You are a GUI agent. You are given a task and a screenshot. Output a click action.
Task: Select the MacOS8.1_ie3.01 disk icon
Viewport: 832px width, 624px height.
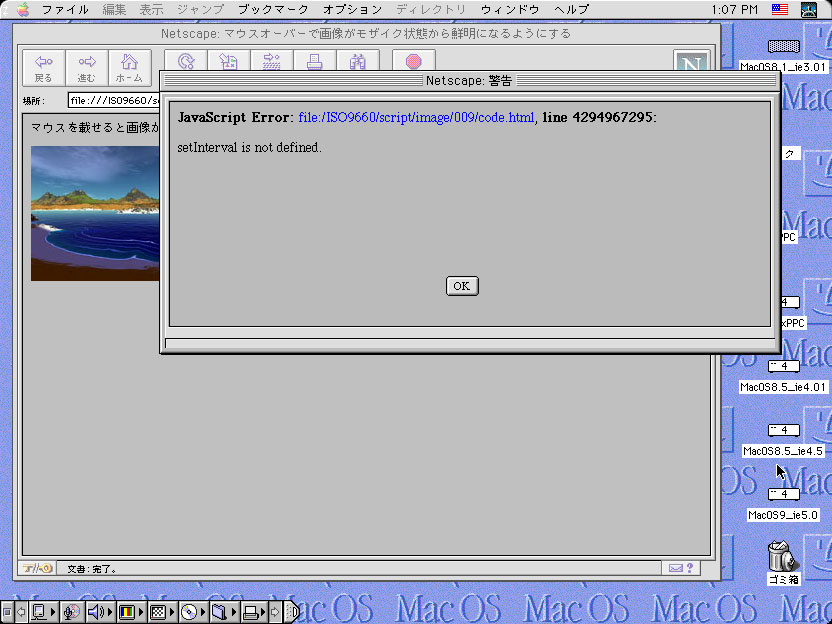coord(784,47)
